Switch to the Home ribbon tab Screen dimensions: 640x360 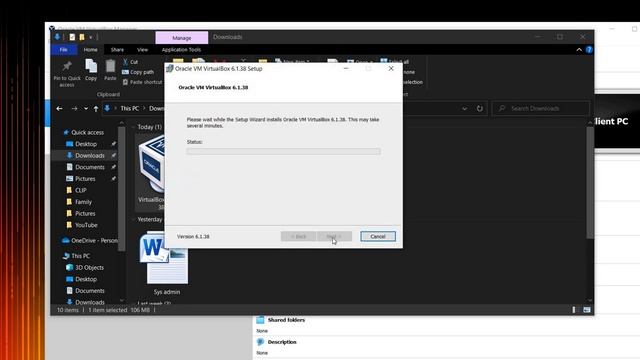tap(91, 49)
